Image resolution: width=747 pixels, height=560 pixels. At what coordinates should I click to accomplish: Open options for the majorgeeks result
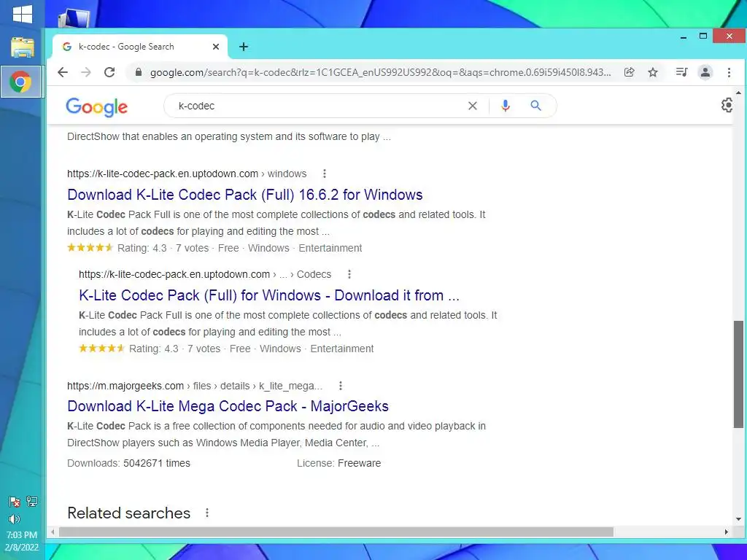(341, 386)
